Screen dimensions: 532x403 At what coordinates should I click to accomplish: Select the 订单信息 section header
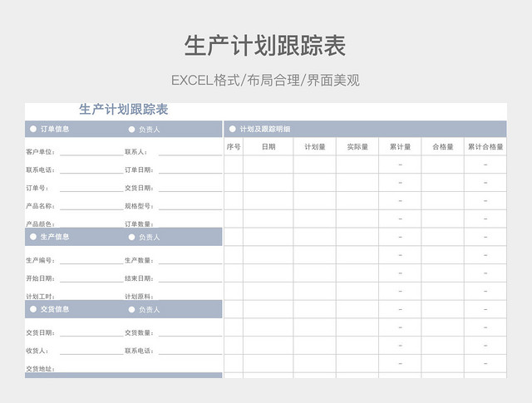click(x=55, y=129)
